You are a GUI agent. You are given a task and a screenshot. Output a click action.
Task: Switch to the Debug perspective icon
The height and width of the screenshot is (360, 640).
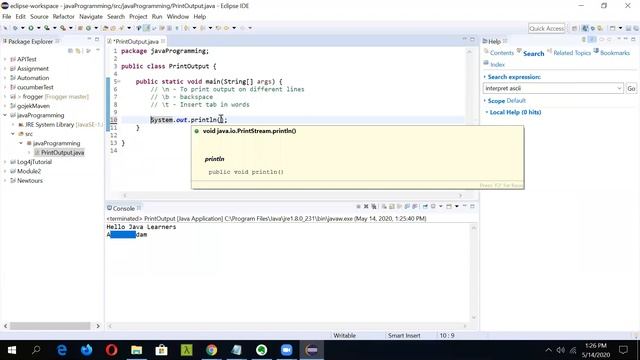click(593, 28)
